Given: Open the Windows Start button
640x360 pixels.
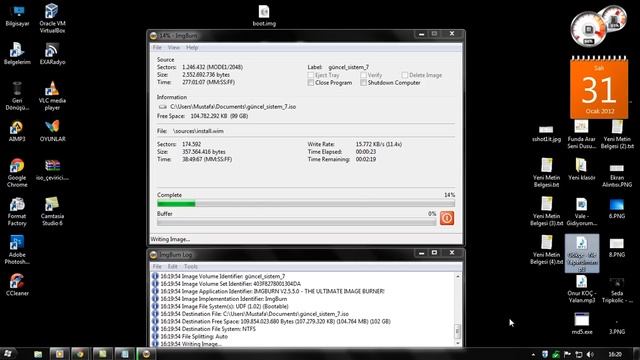Looking at the screenshot, I should [7, 353].
